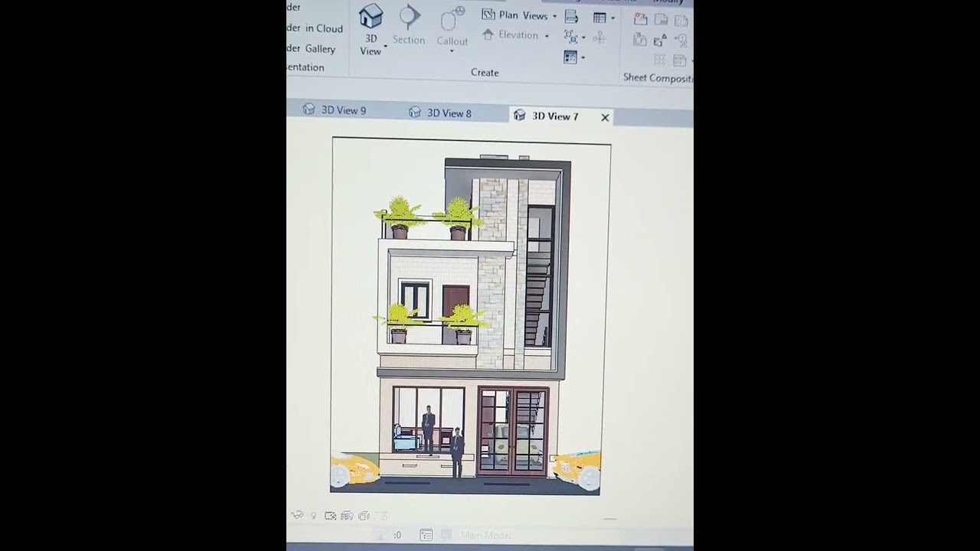Screen dimensions: 980x551
Task: Click the fourth view control bar icon
Action: coord(347,516)
